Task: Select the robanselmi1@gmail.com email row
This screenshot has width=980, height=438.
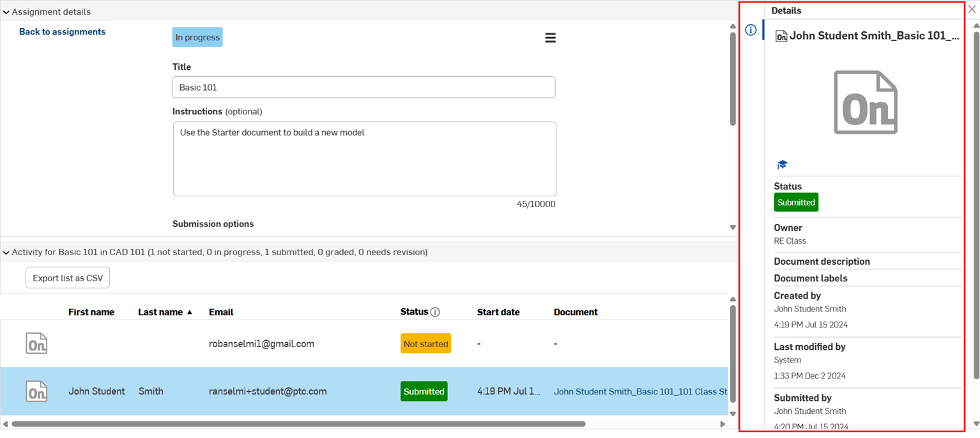Action: click(261, 344)
